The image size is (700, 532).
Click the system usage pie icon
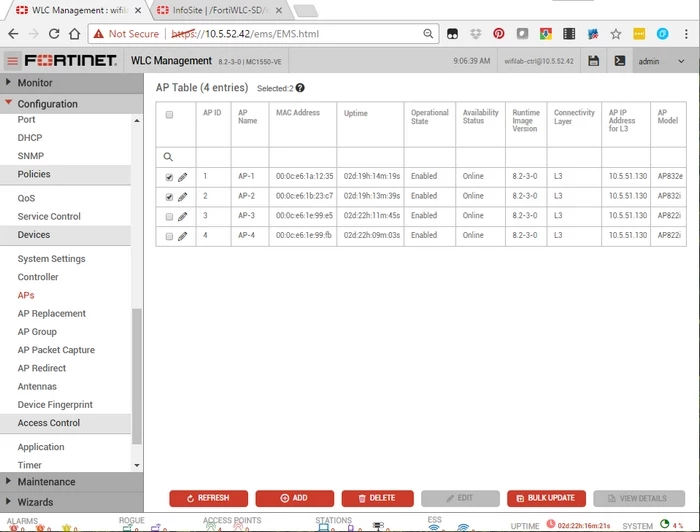coord(665,524)
